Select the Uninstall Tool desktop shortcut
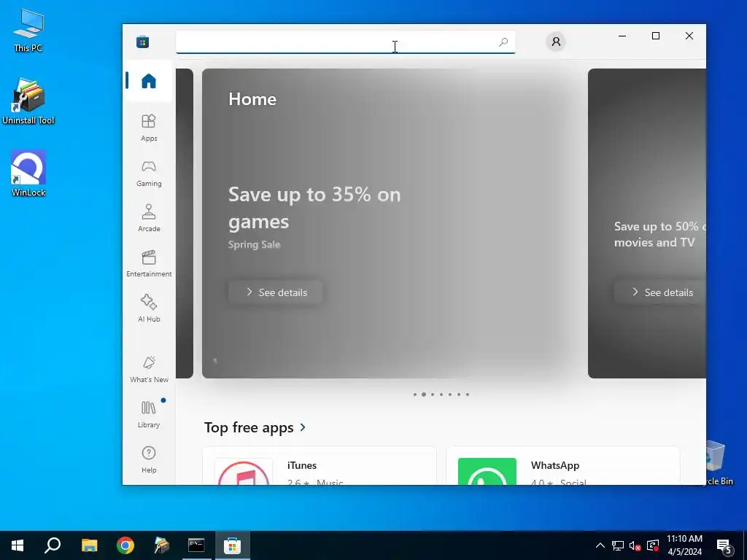The height and width of the screenshot is (560, 747). [28, 101]
